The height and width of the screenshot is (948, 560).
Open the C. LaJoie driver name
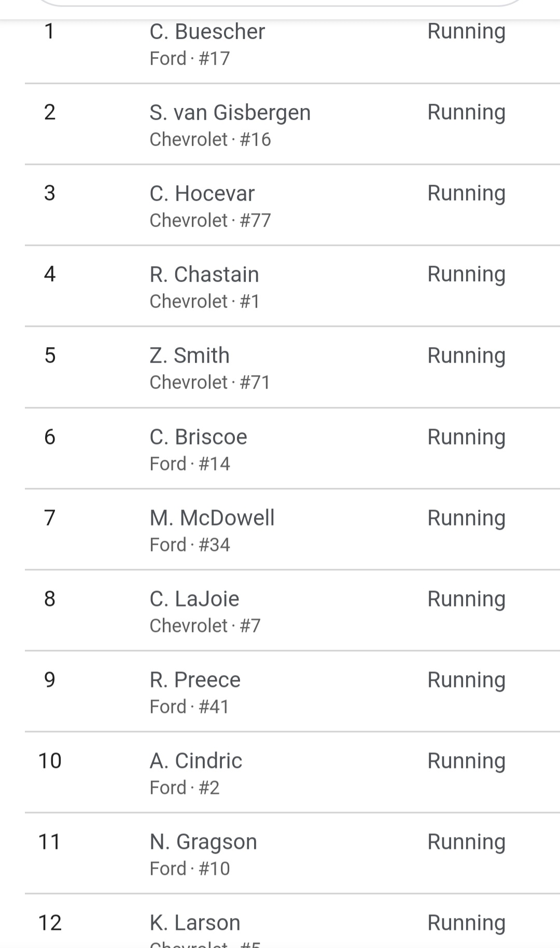click(194, 599)
